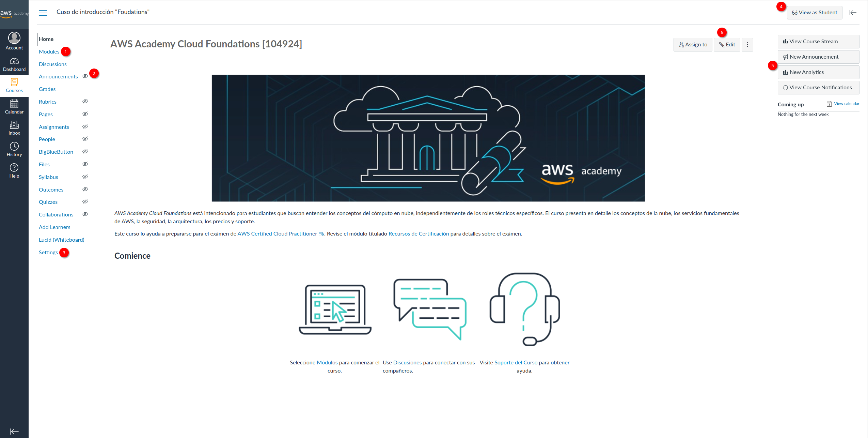This screenshot has height=438, width=868.
Task: Open the three-dot options menu beside Edit
Action: pyautogui.click(x=747, y=45)
